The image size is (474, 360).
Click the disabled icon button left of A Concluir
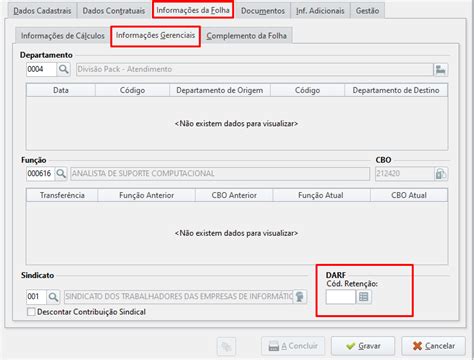tap(226, 346)
